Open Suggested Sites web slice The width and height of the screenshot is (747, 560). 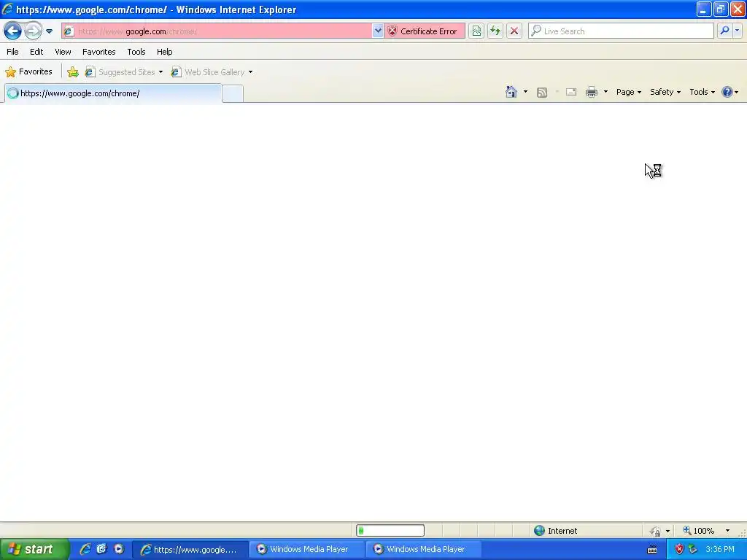click(x=124, y=72)
